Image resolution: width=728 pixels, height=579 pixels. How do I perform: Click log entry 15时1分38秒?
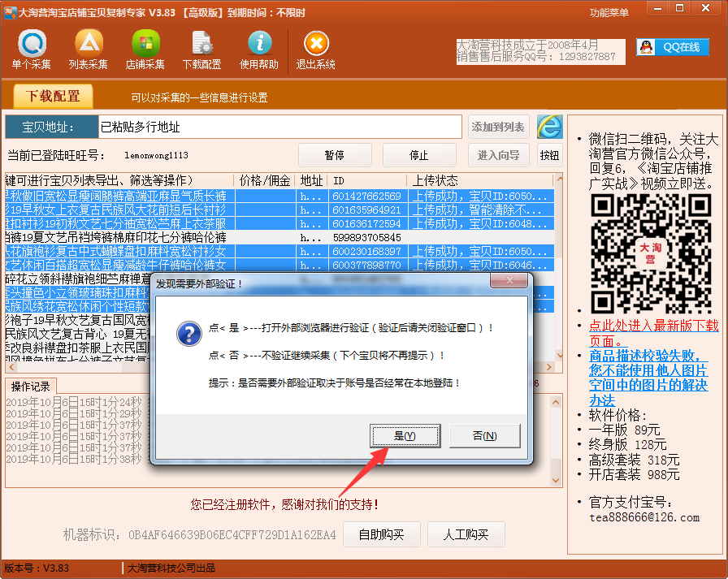[74, 459]
